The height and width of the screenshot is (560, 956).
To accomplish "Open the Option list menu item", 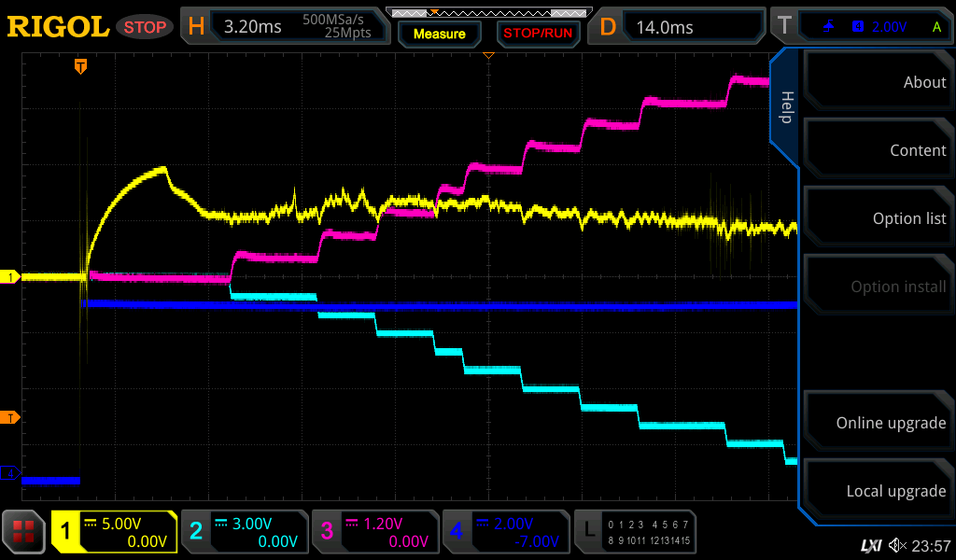I will 878,218.
